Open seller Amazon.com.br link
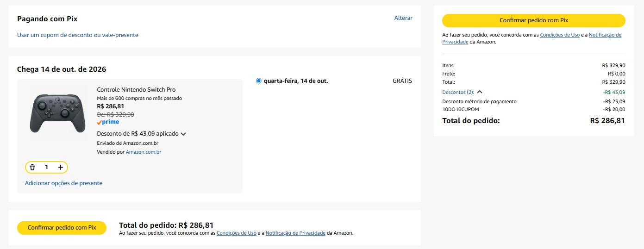Screen dimensions: 644x249 [x=144, y=152]
